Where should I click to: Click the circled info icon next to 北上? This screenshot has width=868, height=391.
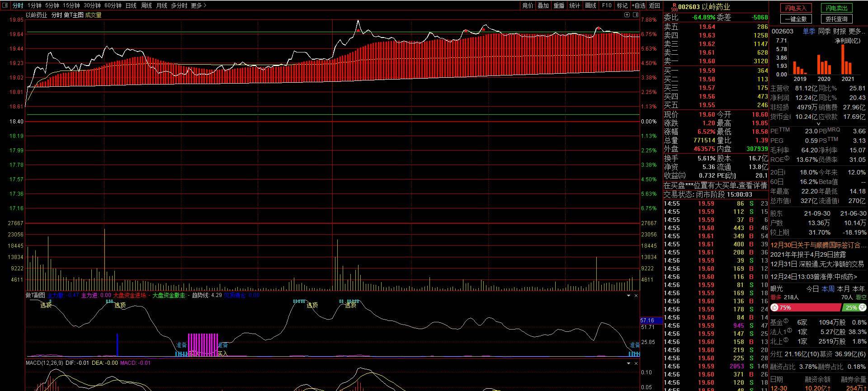pyautogui.click(x=786, y=340)
